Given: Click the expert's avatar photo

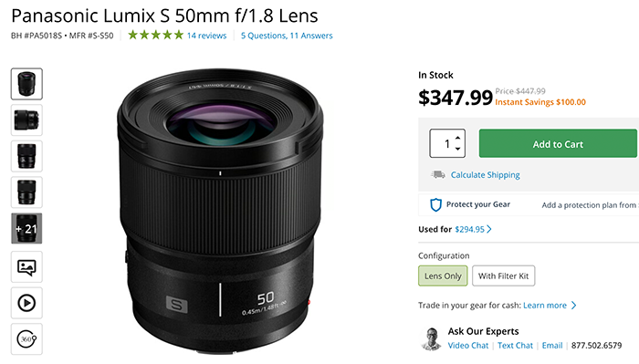Looking at the screenshot, I should pyautogui.click(x=431, y=338).
